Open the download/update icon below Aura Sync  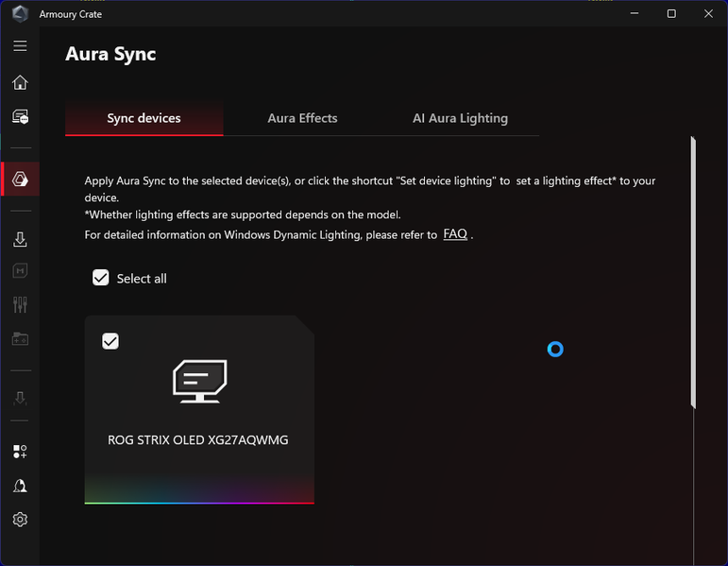coord(20,239)
